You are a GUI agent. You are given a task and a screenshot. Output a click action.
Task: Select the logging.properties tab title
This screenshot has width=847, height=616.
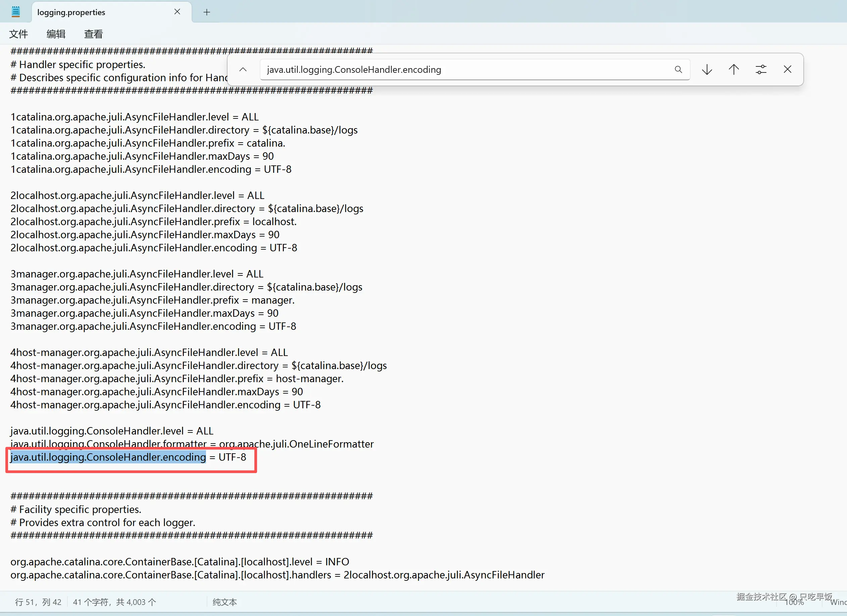click(x=71, y=12)
